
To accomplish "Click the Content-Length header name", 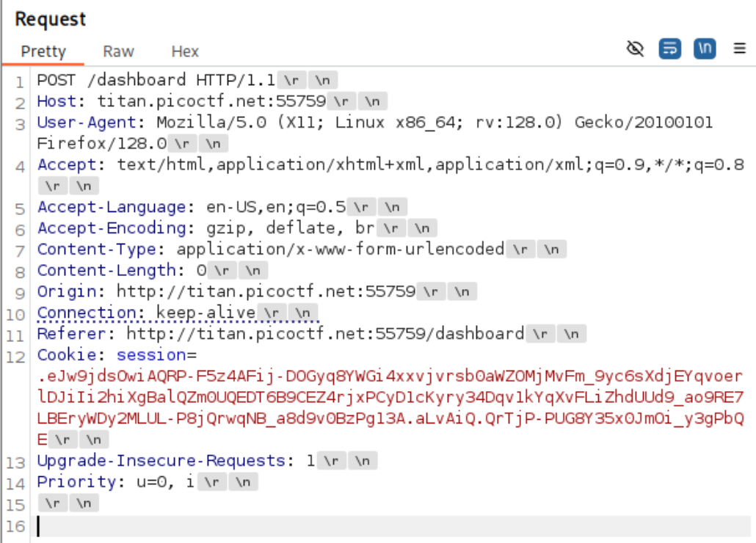I will 106,270.
